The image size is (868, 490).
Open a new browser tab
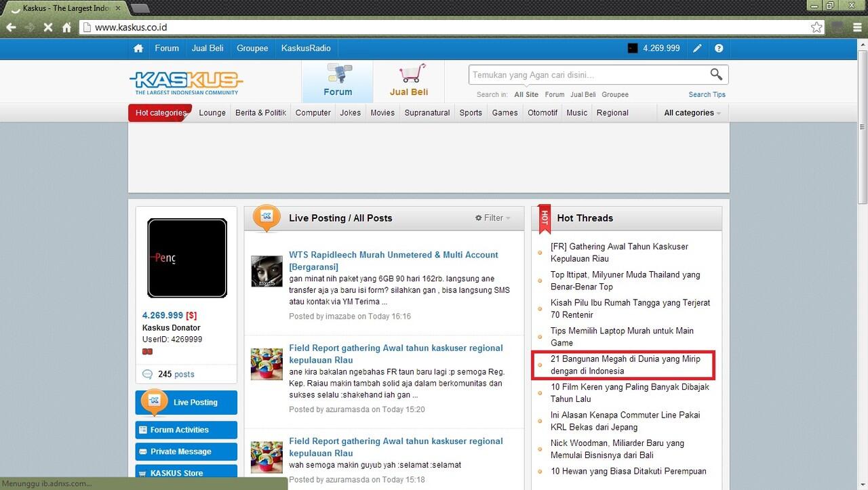tap(140, 8)
